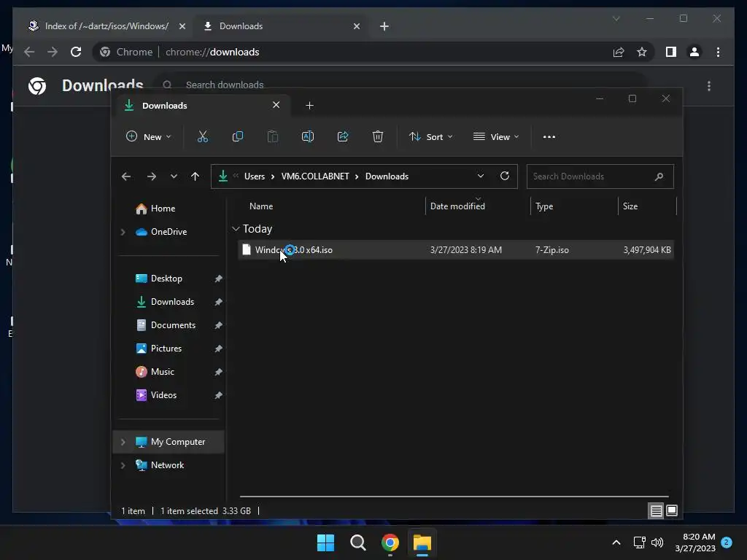Viewport: 747px width, 560px height.
Task: Click the 3,497,904 KB size cell
Action: tap(647, 250)
